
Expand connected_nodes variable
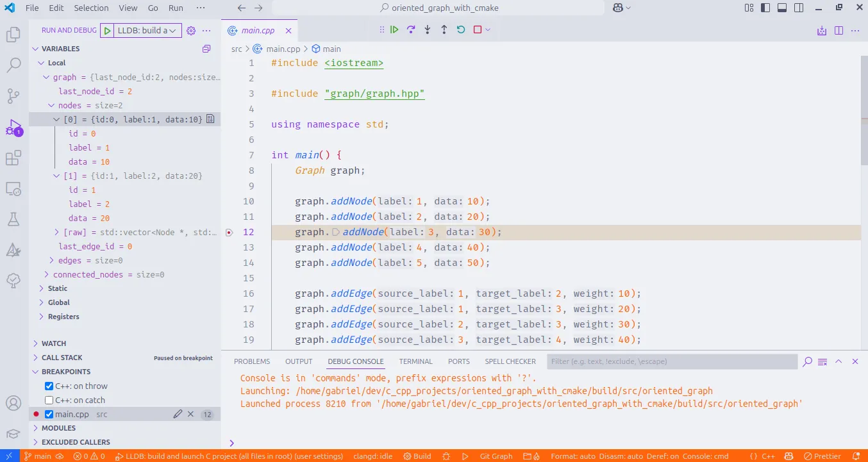click(46, 274)
